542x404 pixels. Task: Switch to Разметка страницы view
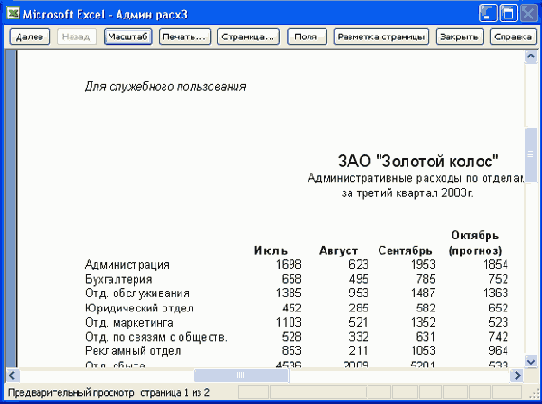(381, 37)
